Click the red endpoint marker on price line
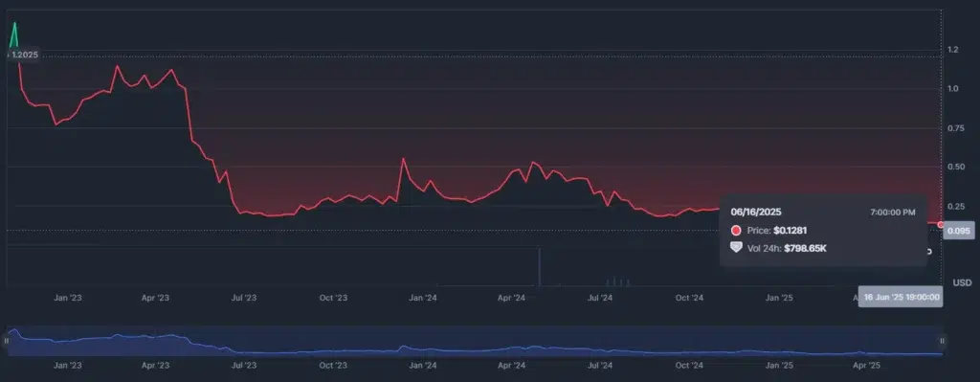980x382 pixels. [941, 224]
